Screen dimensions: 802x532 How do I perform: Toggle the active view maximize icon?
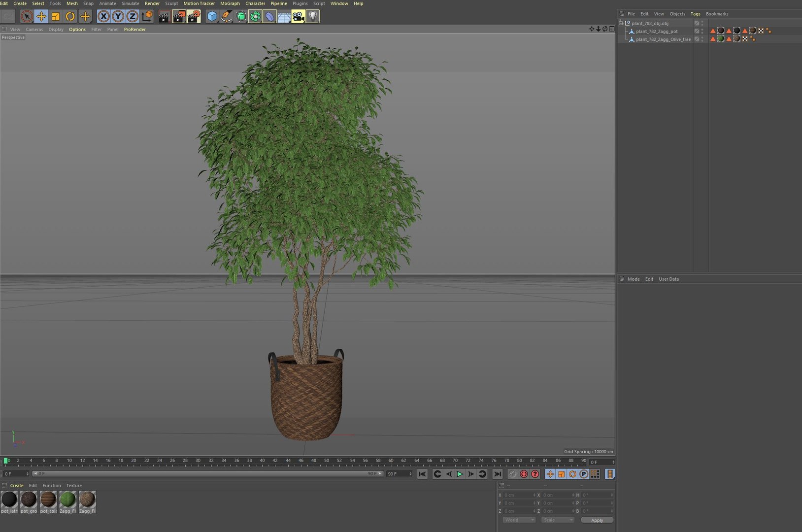tap(611, 29)
